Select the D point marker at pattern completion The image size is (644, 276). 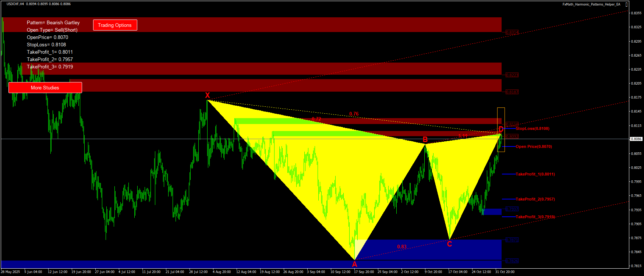click(x=501, y=129)
